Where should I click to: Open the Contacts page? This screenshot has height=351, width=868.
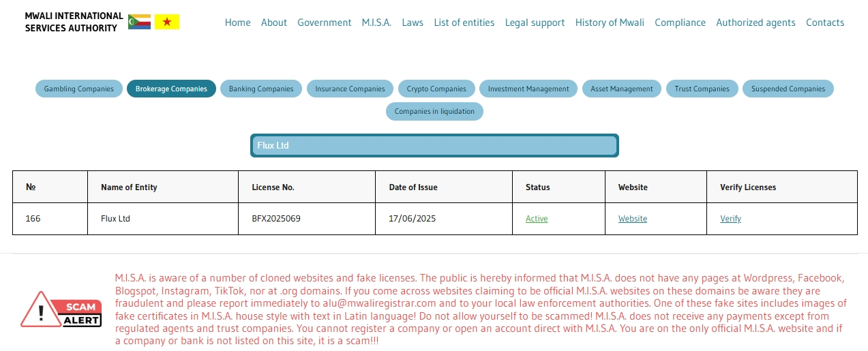(x=825, y=22)
